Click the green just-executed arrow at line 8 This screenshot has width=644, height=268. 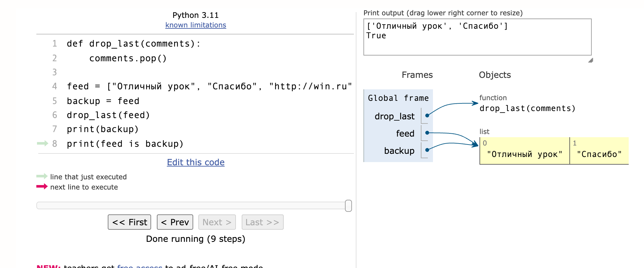(42, 143)
